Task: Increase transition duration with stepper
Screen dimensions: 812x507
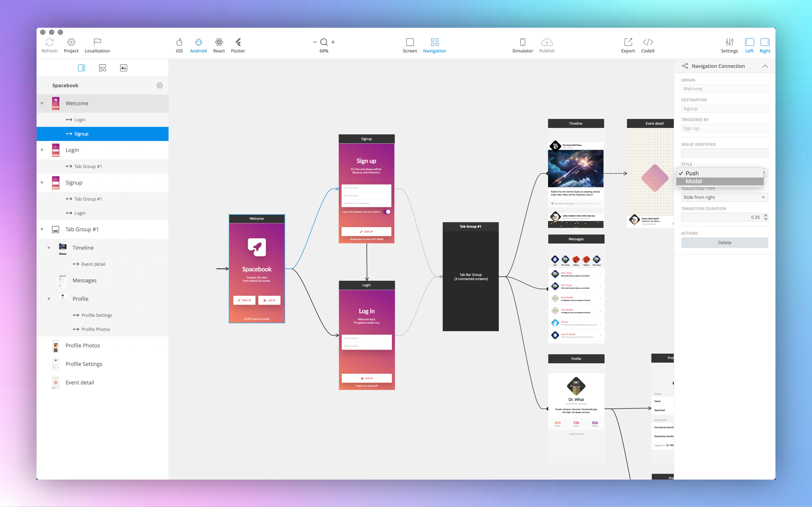Action: 766,215
